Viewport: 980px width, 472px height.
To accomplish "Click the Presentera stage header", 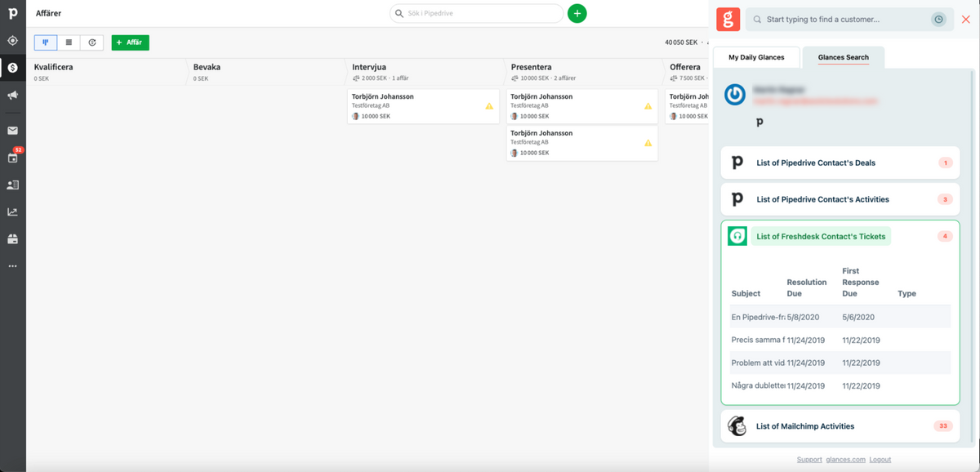I will [x=532, y=67].
